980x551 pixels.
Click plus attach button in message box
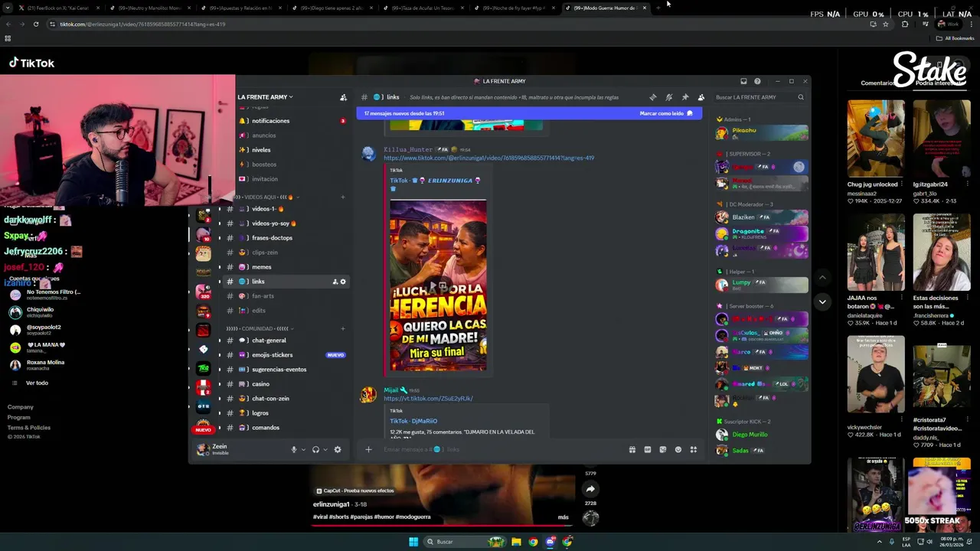click(368, 449)
